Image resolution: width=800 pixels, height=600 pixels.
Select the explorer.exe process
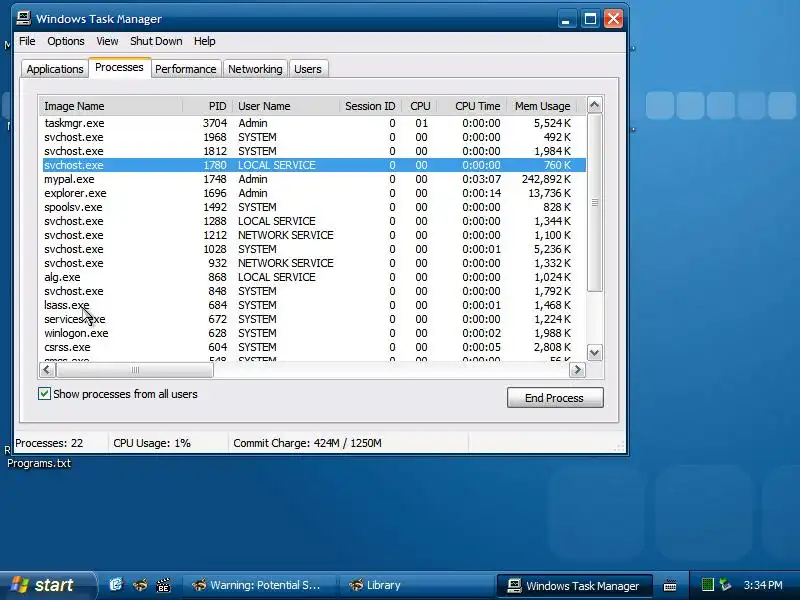click(314, 193)
